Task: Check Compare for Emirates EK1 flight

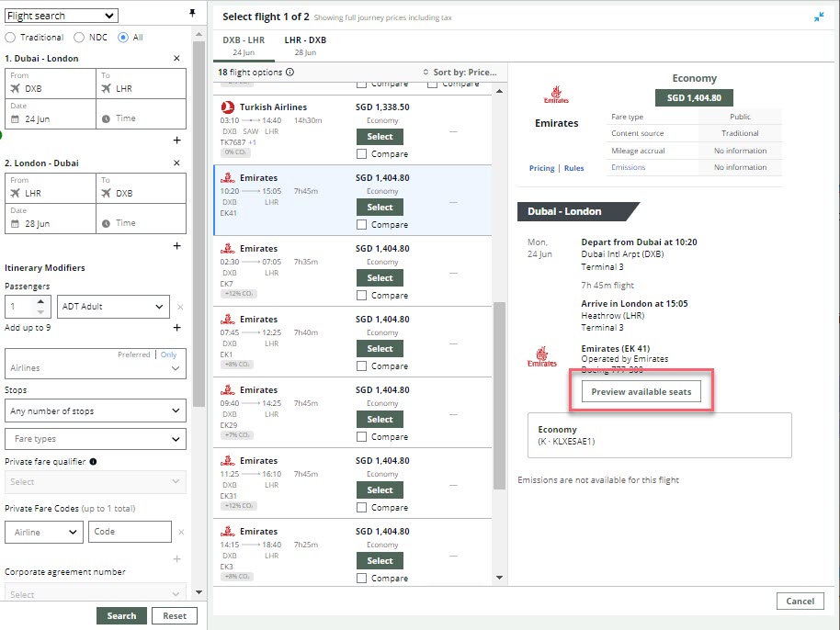Action: [361, 366]
